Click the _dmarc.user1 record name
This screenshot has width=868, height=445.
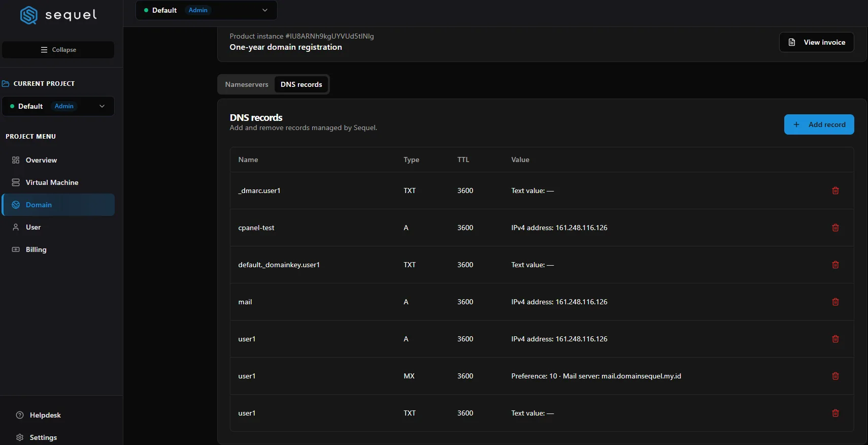(x=259, y=190)
